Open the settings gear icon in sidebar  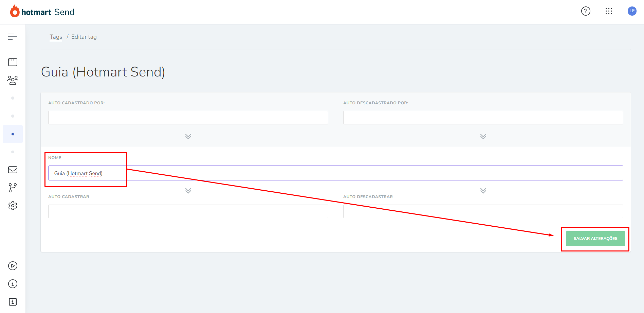pyautogui.click(x=13, y=206)
